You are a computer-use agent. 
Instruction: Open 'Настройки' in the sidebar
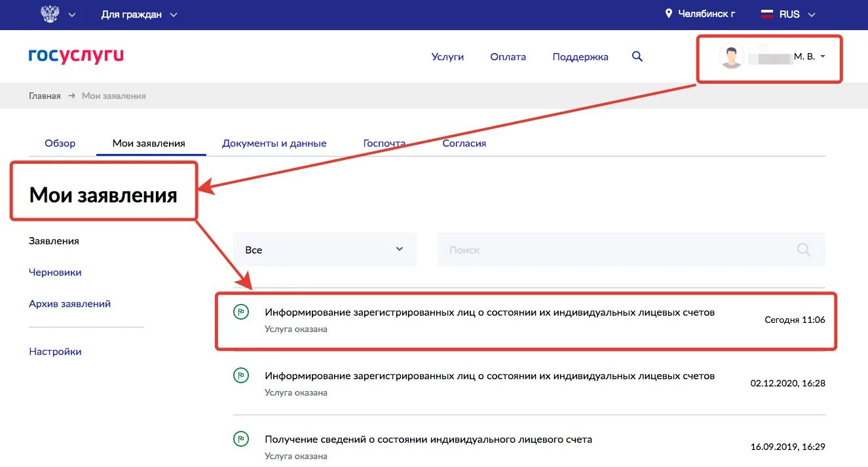[55, 352]
